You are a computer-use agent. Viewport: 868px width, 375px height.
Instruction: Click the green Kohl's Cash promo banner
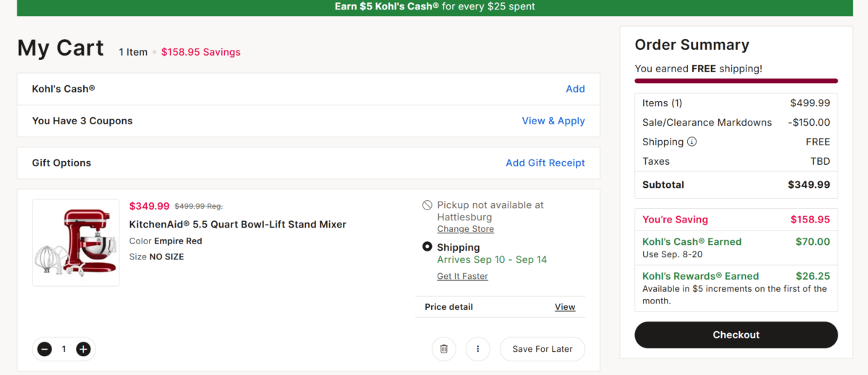[x=434, y=7]
